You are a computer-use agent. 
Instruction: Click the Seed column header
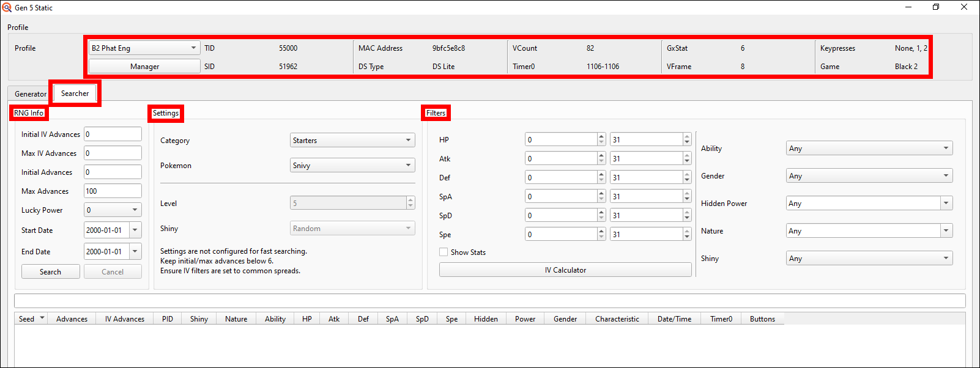click(x=31, y=318)
